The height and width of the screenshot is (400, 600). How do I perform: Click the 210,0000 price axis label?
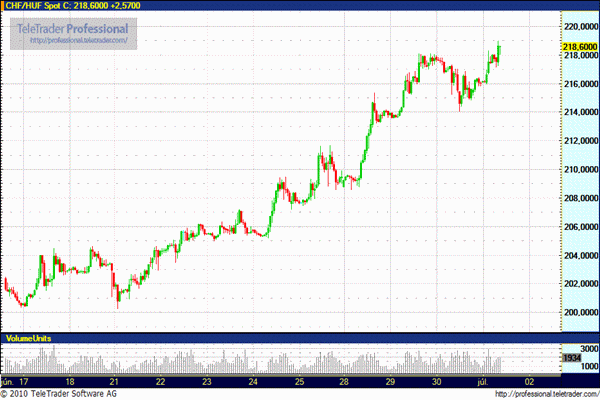coord(581,169)
